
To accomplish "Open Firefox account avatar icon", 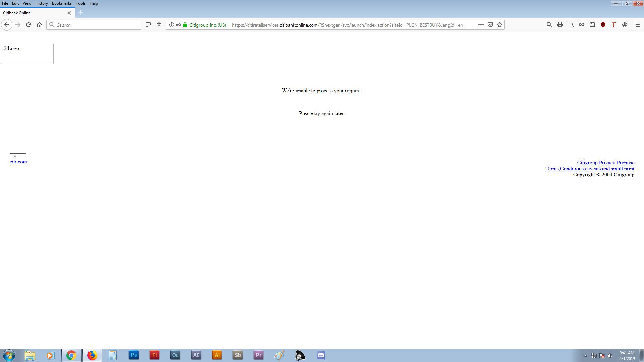I will [624, 25].
